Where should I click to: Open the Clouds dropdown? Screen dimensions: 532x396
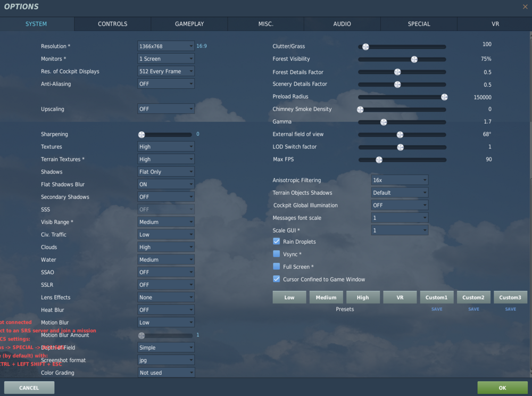coord(166,247)
